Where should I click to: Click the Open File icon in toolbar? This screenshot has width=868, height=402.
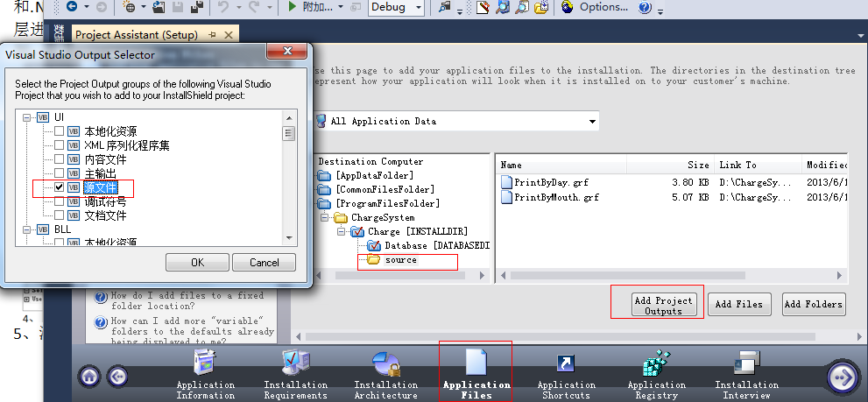159,7
